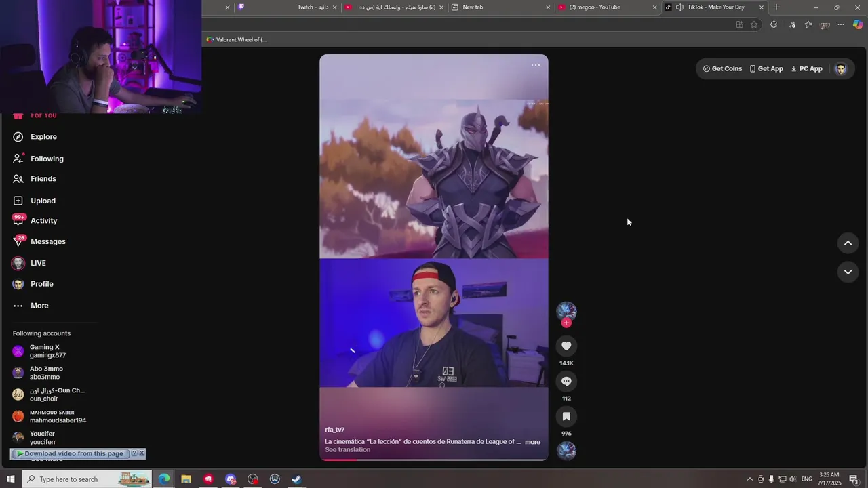Click the PC App download button

(807, 68)
